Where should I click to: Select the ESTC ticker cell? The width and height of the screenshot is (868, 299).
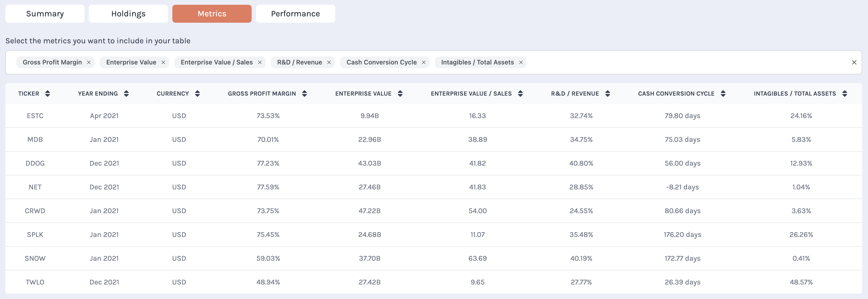tap(35, 116)
